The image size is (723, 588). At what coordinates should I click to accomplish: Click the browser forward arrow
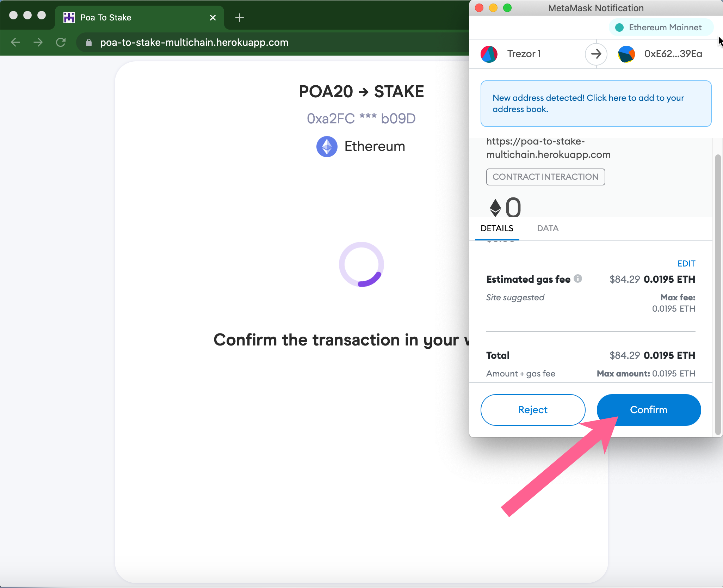point(38,42)
